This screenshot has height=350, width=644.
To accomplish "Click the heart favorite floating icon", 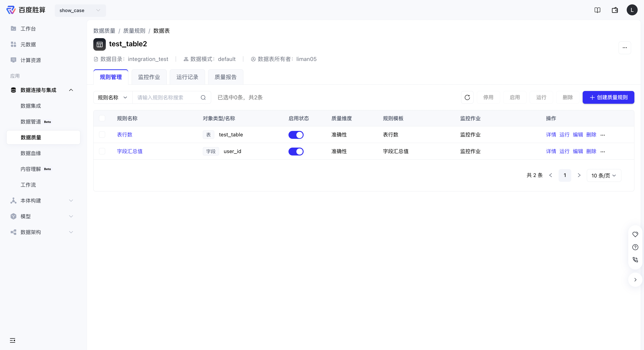I will [x=635, y=234].
